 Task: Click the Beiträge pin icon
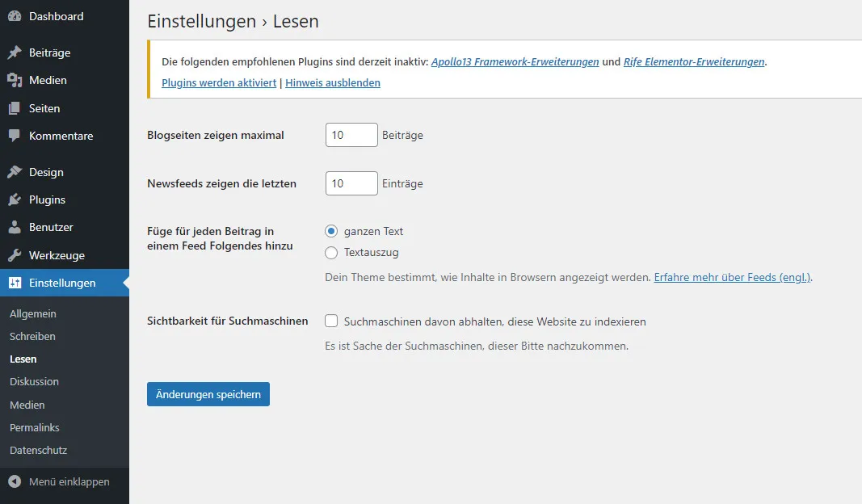point(15,52)
